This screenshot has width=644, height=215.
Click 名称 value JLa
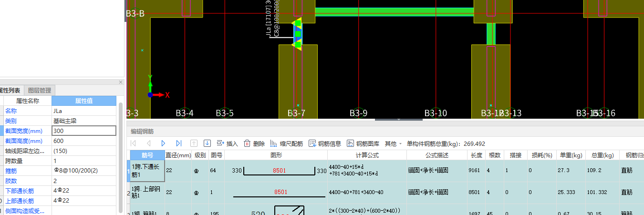point(84,111)
